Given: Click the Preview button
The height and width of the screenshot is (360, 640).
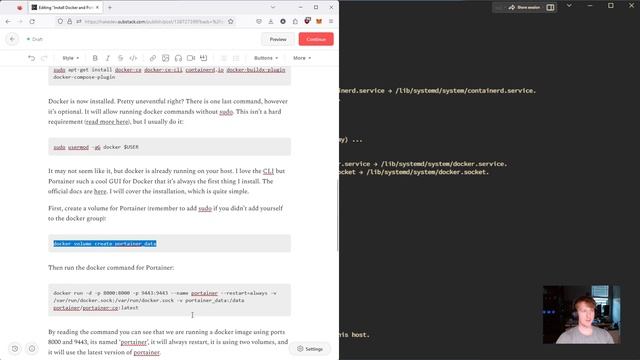Looking at the screenshot, I should 278,39.
